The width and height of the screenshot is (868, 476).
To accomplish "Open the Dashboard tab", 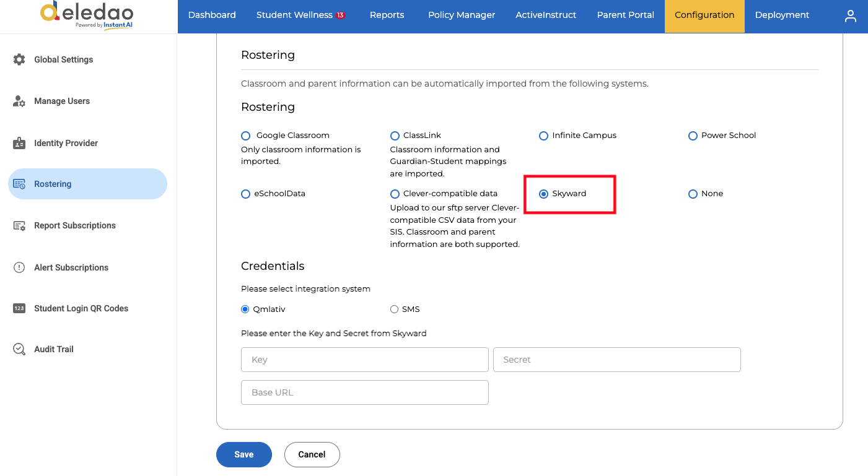I will (x=212, y=15).
